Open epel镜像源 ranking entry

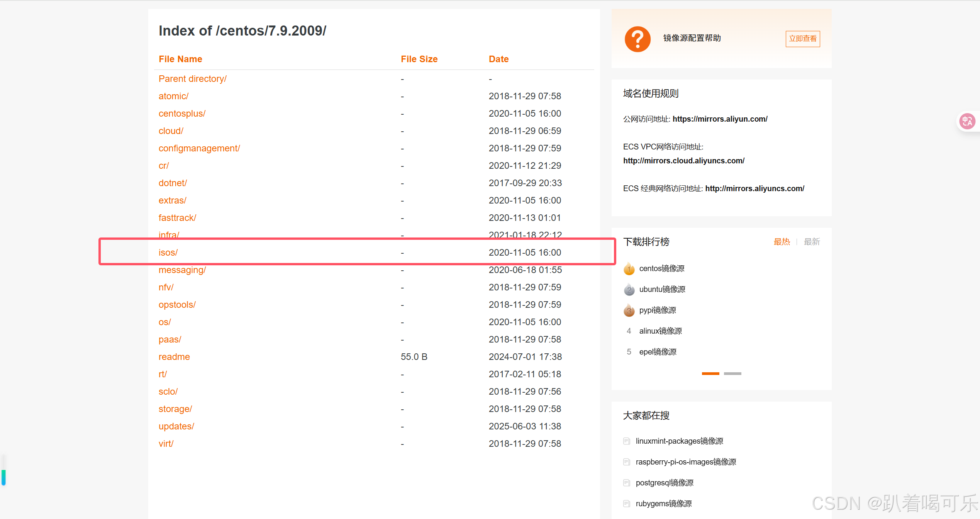coord(658,352)
